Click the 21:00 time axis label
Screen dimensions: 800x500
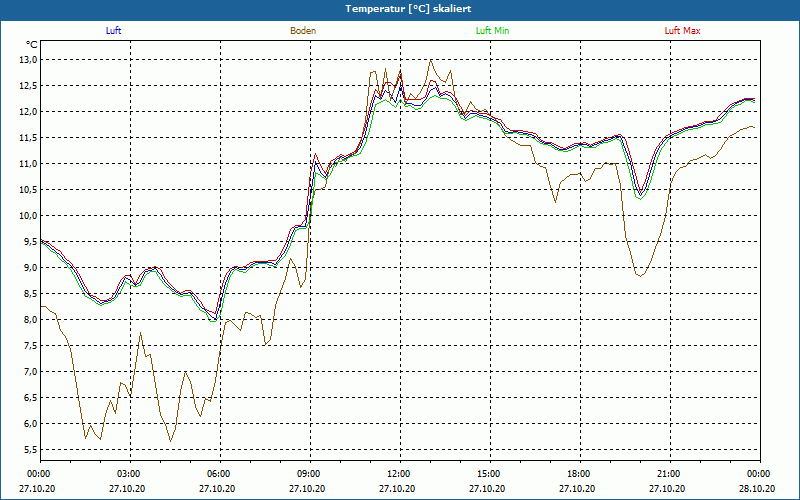(667, 474)
